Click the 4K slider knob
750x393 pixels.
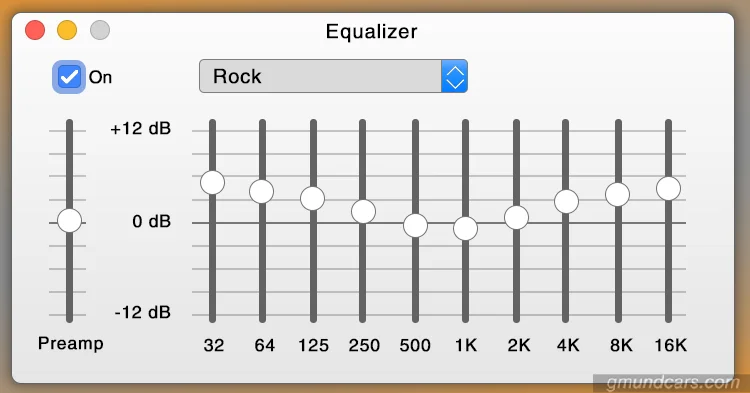[566, 201]
